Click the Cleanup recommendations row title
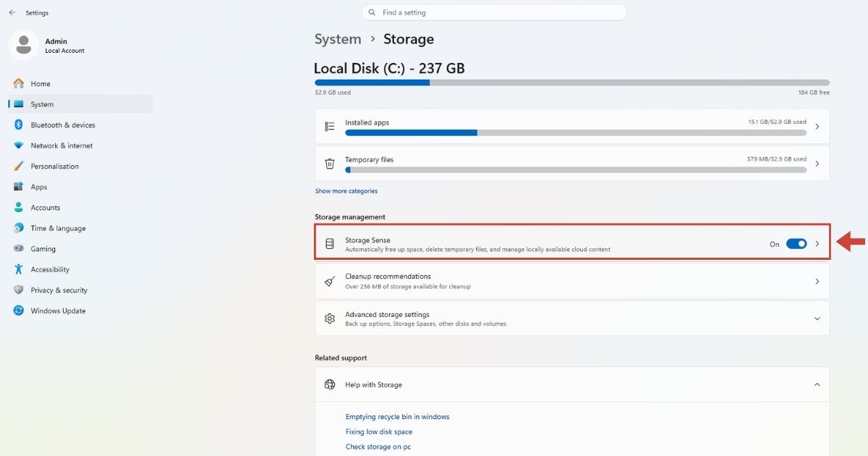Image resolution: width=868 pixels, height=456 pixels. tap(388, 276)
